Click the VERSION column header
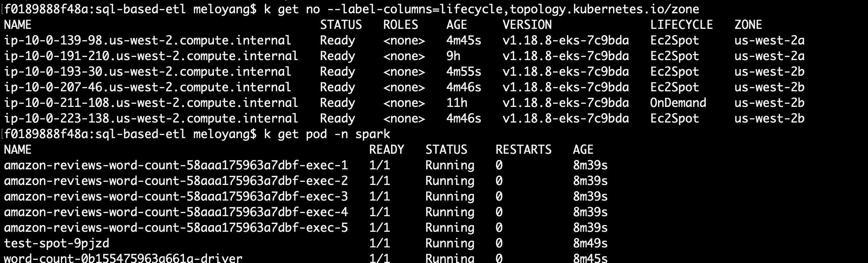 coord(527,25)
